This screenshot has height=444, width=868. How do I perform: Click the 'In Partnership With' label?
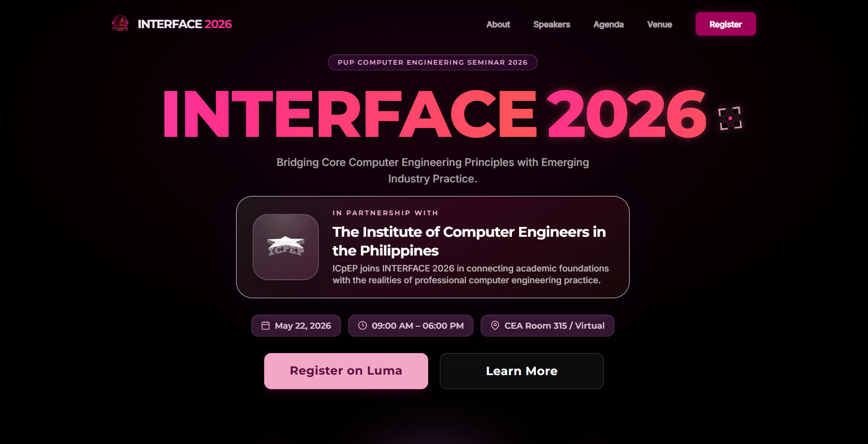pyautogui.click(x=386, y=213)
